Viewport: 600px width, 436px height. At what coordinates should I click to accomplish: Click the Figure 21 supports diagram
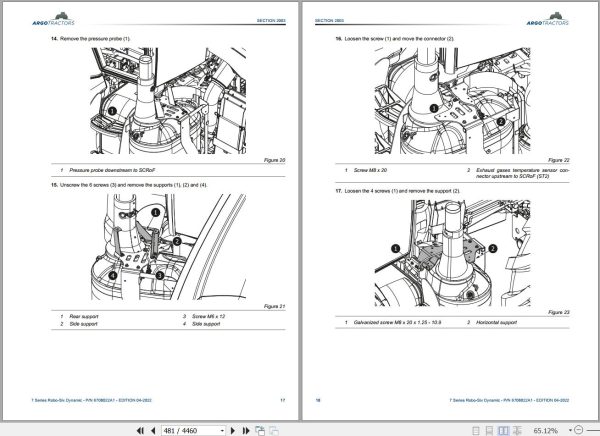[x=168, y=247]
